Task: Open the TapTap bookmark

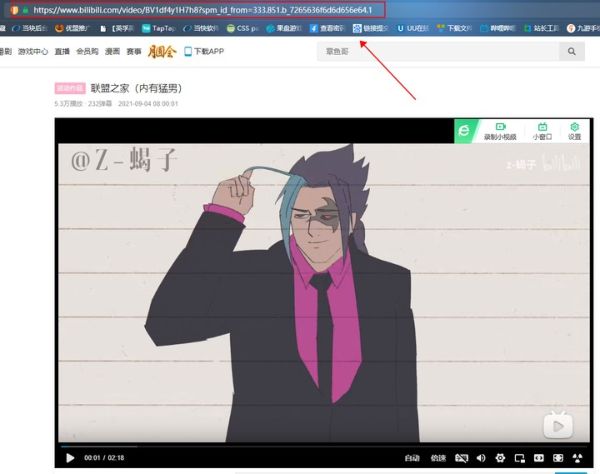Action: (159, 28)
